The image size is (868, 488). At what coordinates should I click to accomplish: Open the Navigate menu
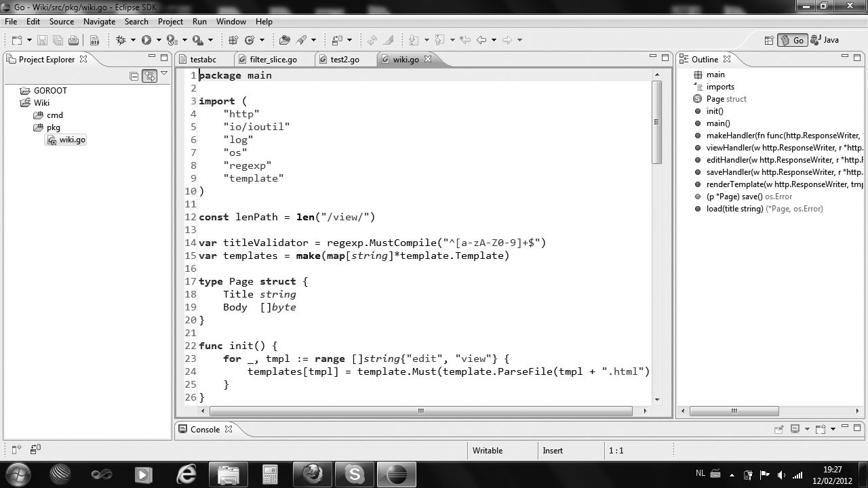pyautogui.click(x=99, y=21)
